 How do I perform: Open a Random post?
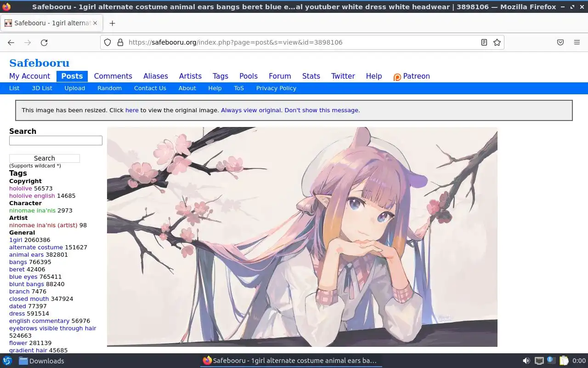(109, 88)
